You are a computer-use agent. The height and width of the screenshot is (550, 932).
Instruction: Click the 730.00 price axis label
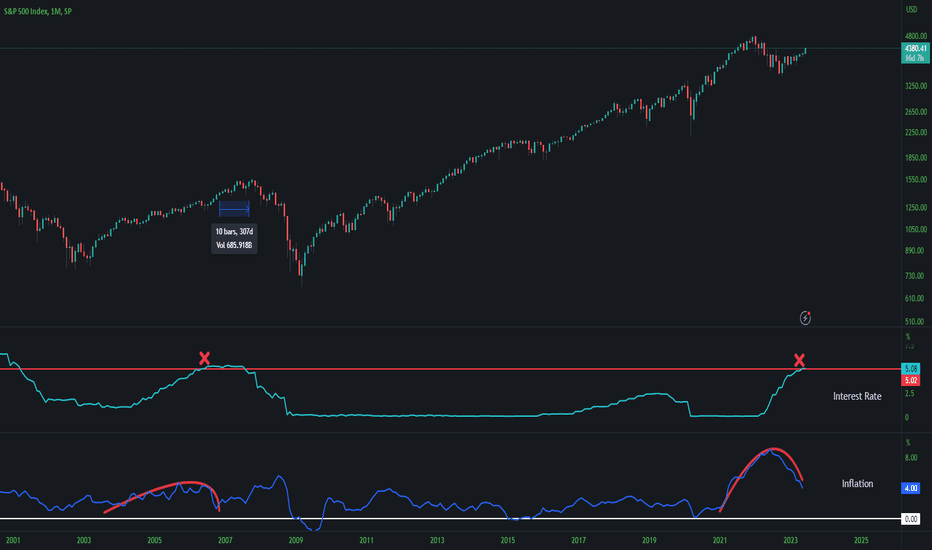(915, 276)
